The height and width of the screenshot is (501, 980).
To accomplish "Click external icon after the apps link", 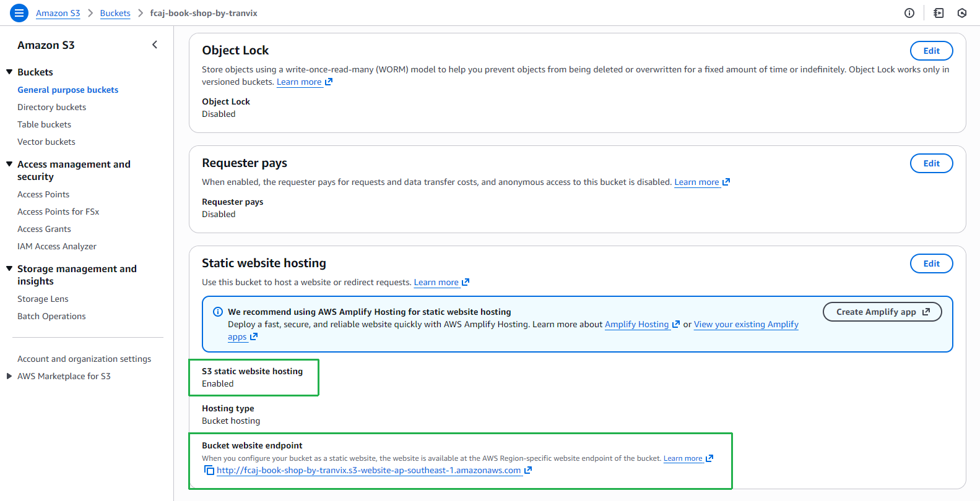I will (254, 336).
